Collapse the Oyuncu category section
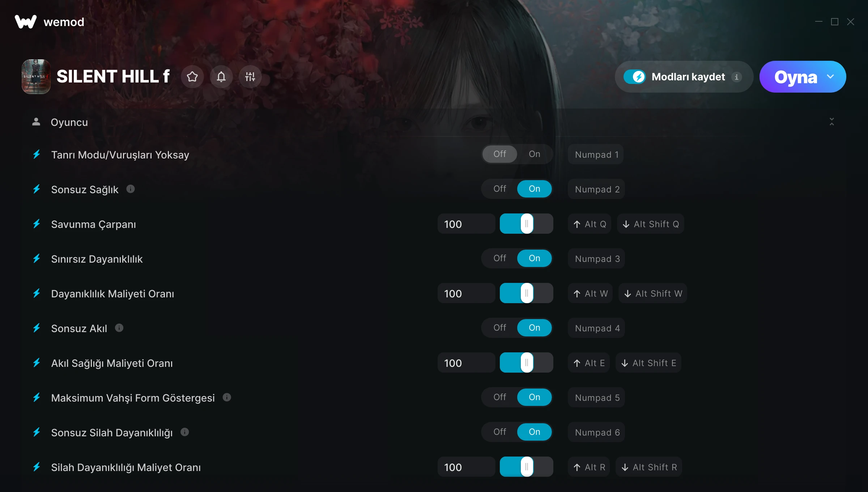The image size is (868, 492). (832, 122)
